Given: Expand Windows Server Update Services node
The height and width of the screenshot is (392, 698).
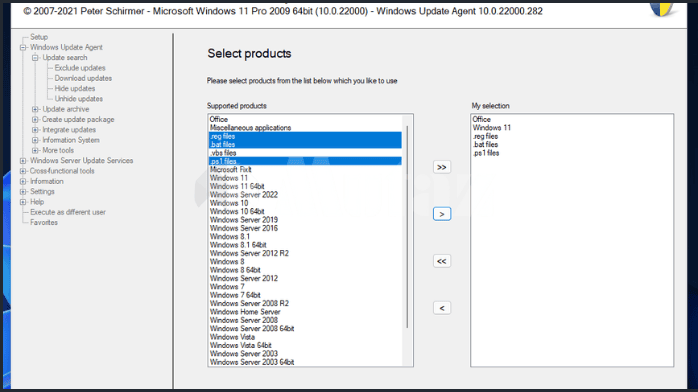Looking at the screenshot, I should coord(23,161).
